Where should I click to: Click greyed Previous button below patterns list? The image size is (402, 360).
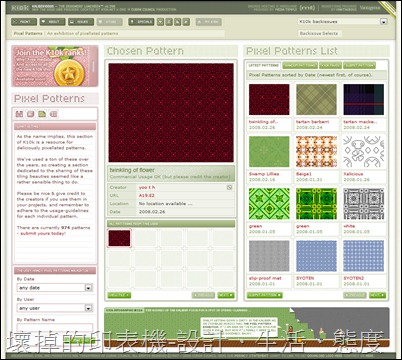355,295
